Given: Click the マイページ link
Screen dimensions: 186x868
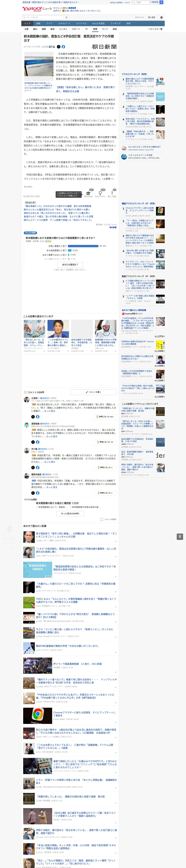Looking at the screenshot, I should point(139,18).
